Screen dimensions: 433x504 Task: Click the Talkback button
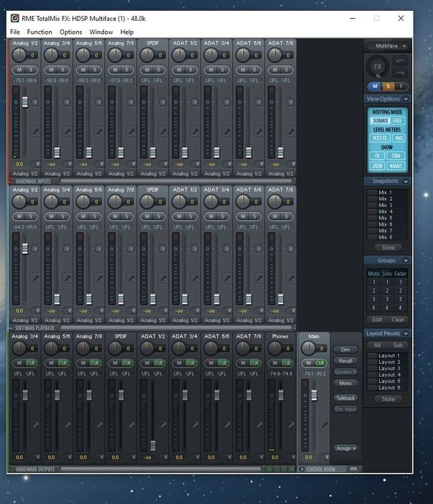345,398
